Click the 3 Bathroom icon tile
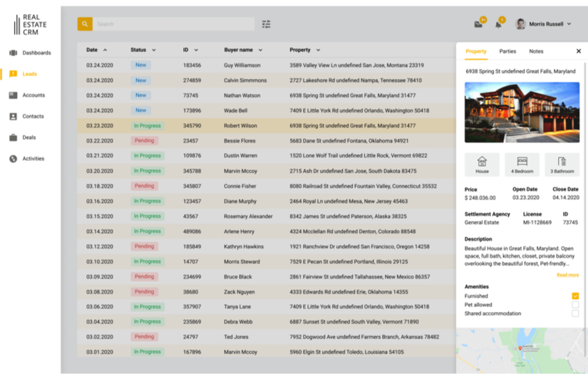 coord(562,165)
